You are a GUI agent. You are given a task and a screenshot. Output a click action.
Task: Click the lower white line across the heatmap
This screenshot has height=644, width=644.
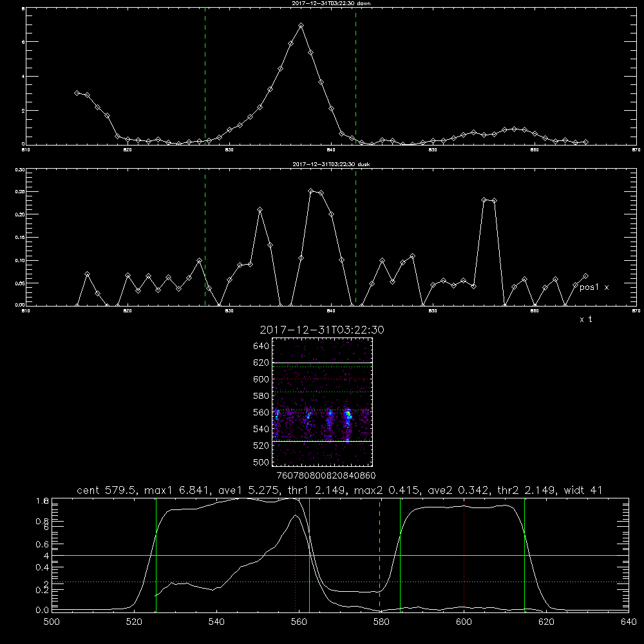323,441
